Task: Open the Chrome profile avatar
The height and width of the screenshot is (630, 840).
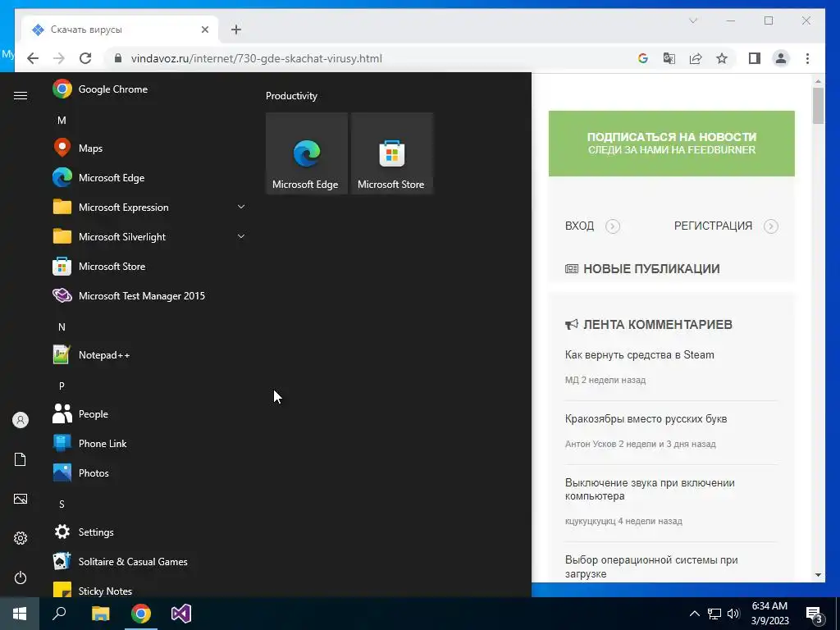Action: pos(781,58)
